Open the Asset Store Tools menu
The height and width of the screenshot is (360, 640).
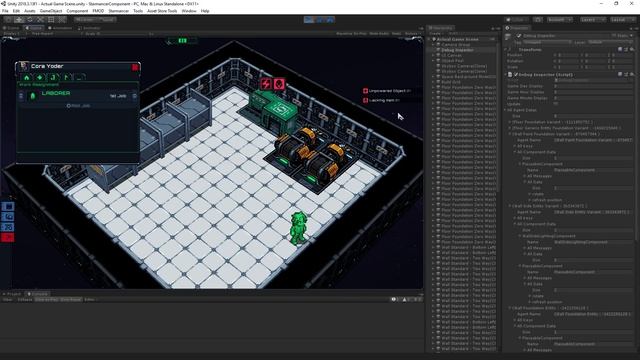pos(162,11)
